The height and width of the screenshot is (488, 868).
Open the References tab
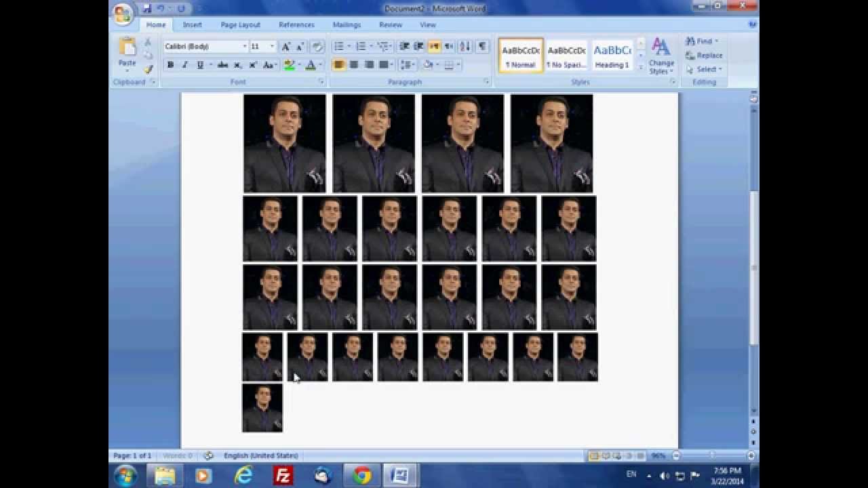296,24
